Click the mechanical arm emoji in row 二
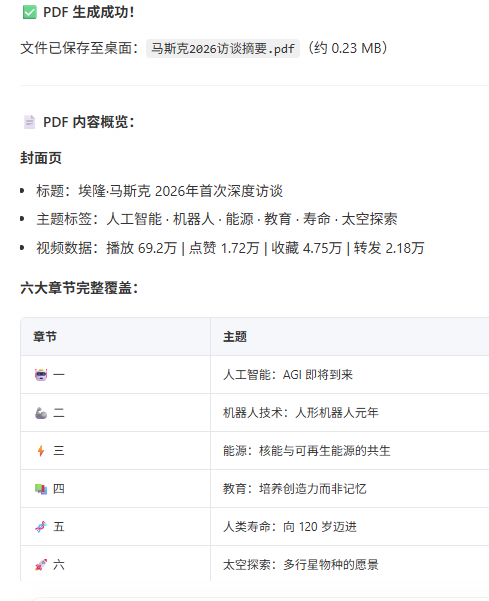Viewport: 489px width, 601px height. pyautogui.click(x=41, y=413)
